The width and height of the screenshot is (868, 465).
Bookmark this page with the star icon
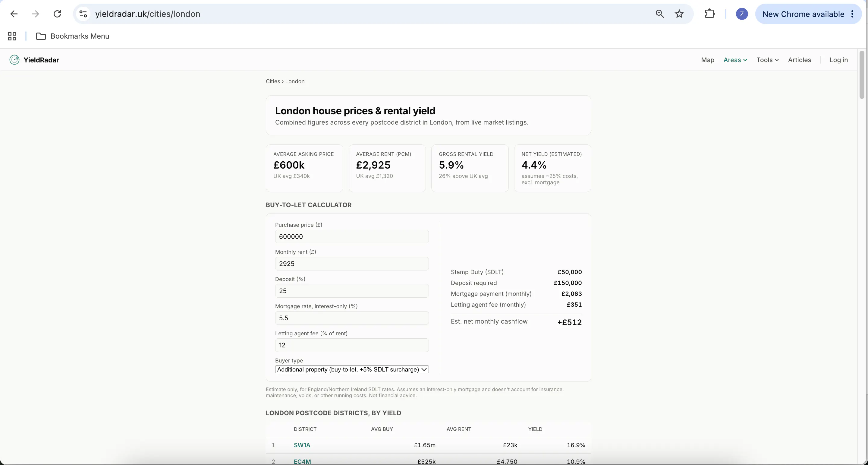coord(679,14)
